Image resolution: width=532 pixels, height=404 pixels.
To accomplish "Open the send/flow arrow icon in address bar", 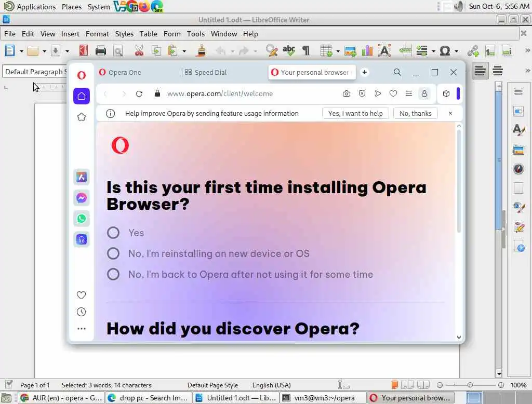I will (x=378, y=93).
